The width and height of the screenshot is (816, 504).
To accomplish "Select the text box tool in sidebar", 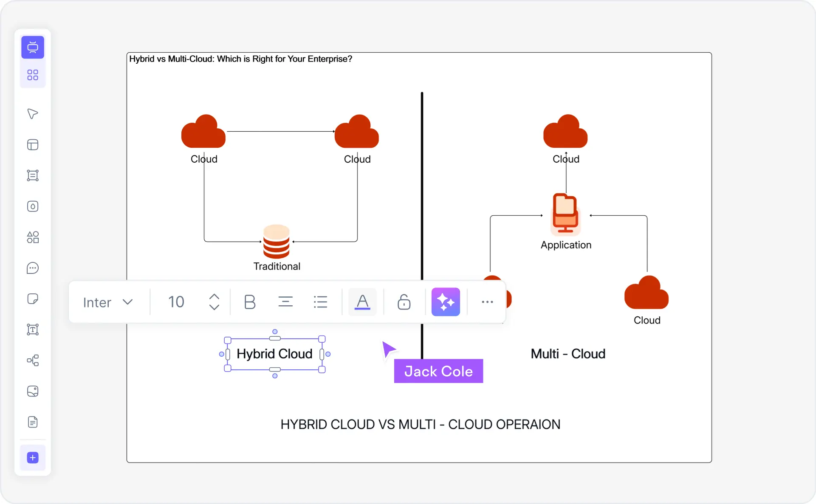I will (33, 329).
